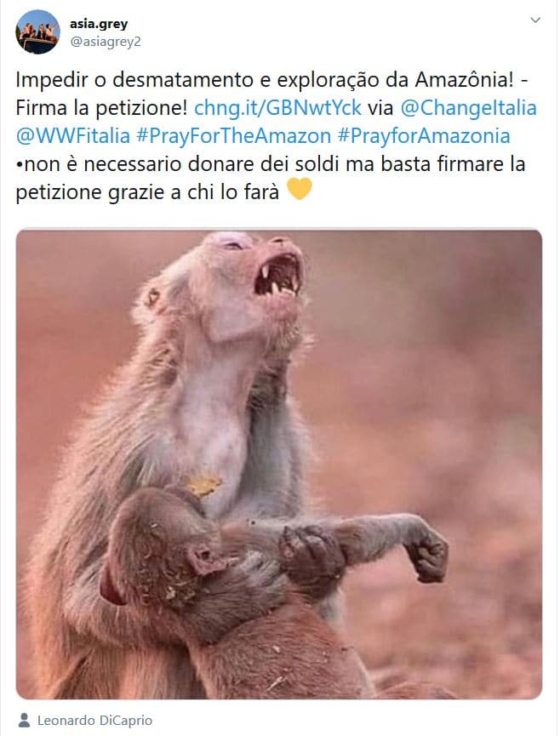The height and width of the screenshot is (736, 560).
Task: Enlarge the monkey photo attachment
Action: 279,464
